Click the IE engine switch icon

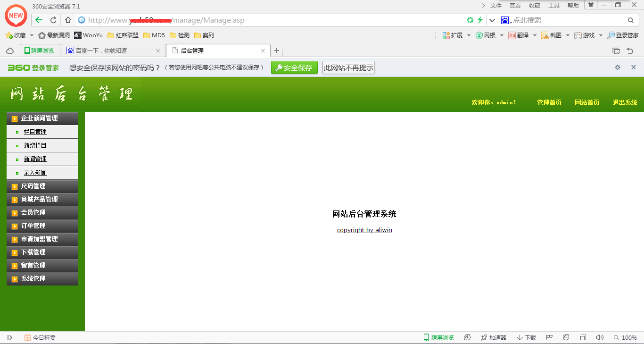566,337
